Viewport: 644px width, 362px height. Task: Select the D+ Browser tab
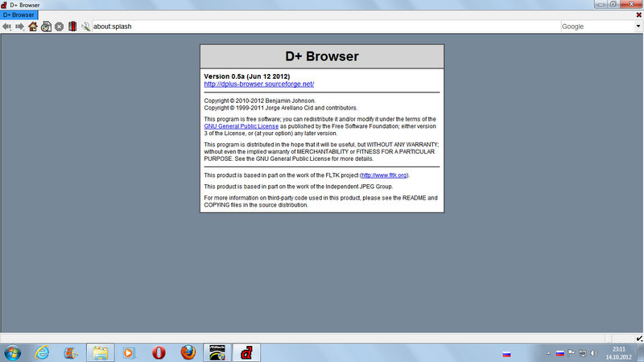[x=19, y=14]
